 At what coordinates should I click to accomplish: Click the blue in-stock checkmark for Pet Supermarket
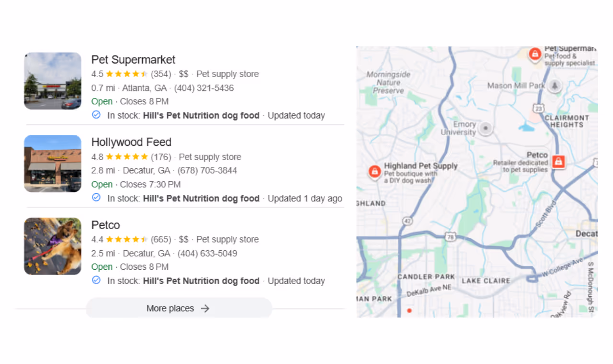tap(96, 115)
